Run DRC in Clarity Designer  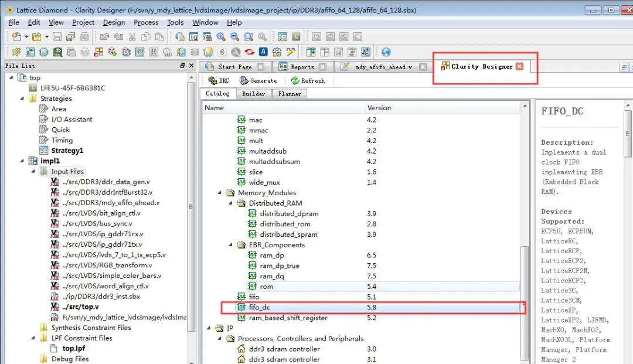tap(219, 81)
